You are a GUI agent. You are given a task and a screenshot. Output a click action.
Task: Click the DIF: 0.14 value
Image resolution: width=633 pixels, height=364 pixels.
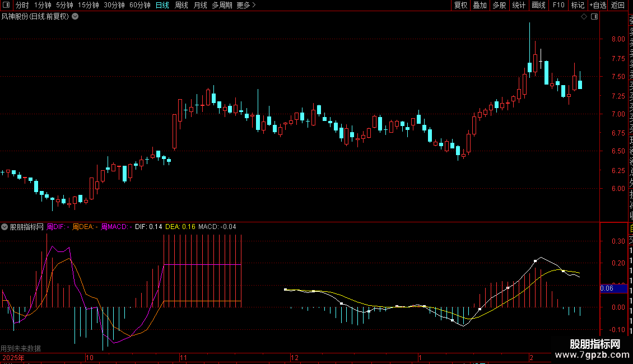click(x=148, y=227)
